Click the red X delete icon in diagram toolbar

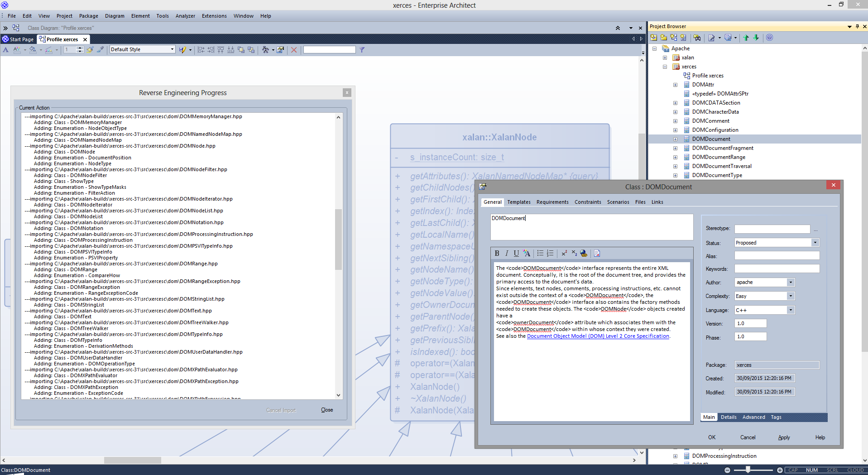tap(294, 50)
